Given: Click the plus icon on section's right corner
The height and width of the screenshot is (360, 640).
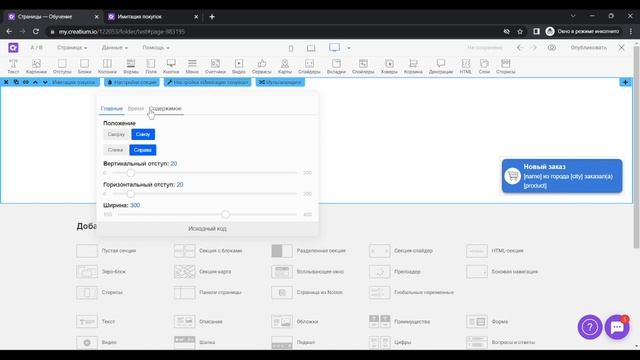Looking at the screenshot, I should (x=625, y=82).
